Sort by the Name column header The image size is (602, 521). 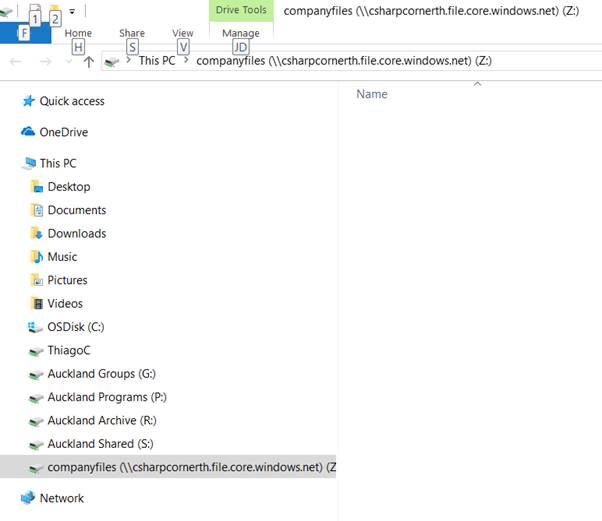(372, 94)
